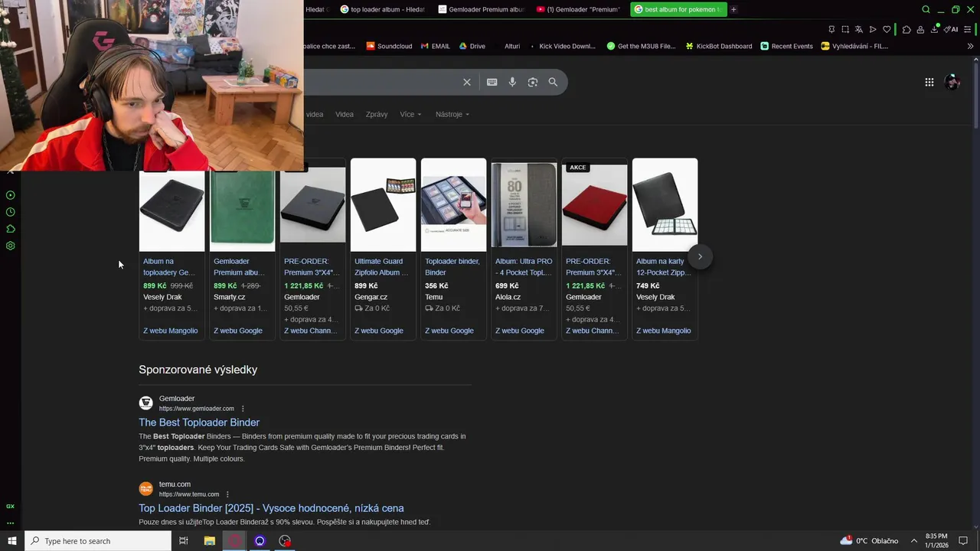Add page to bookmarks heart icon
Image resolution: width=980 pixels, height=551 pixels.
point(887,29)
